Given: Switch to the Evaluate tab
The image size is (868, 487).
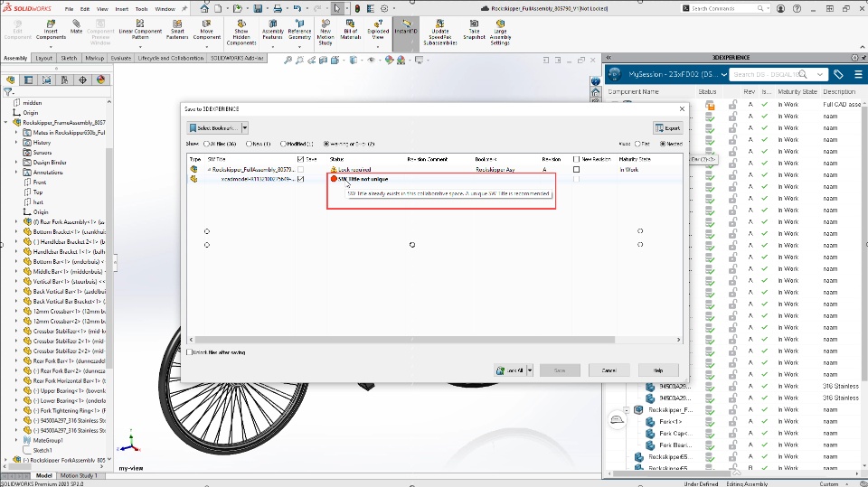Looking at the screenshot, I should pos(120,58).
